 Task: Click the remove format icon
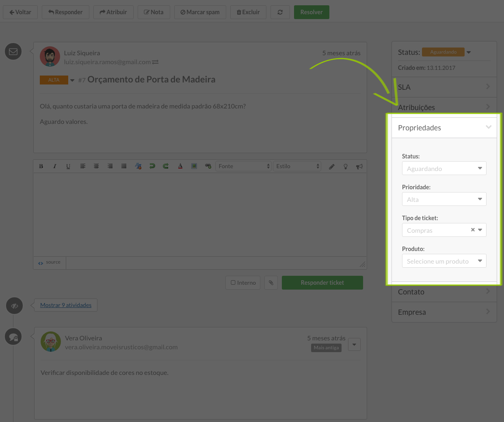(138, 167)
